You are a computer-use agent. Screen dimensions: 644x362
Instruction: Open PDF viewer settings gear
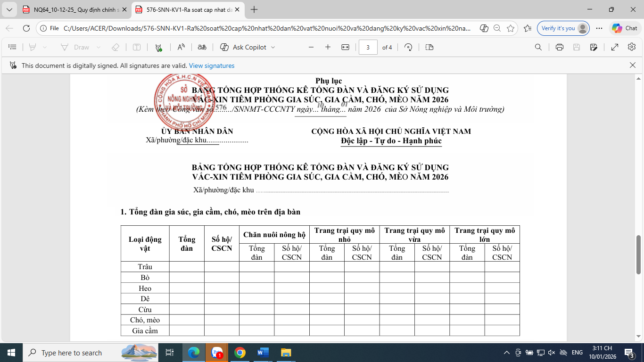(632, 47)
